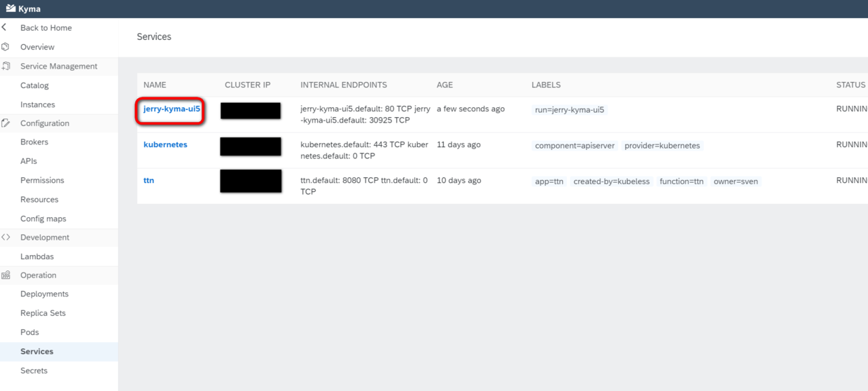Open Lambdas under Development
The width and height of the screenshot is (868, 391).
point(37,256)
